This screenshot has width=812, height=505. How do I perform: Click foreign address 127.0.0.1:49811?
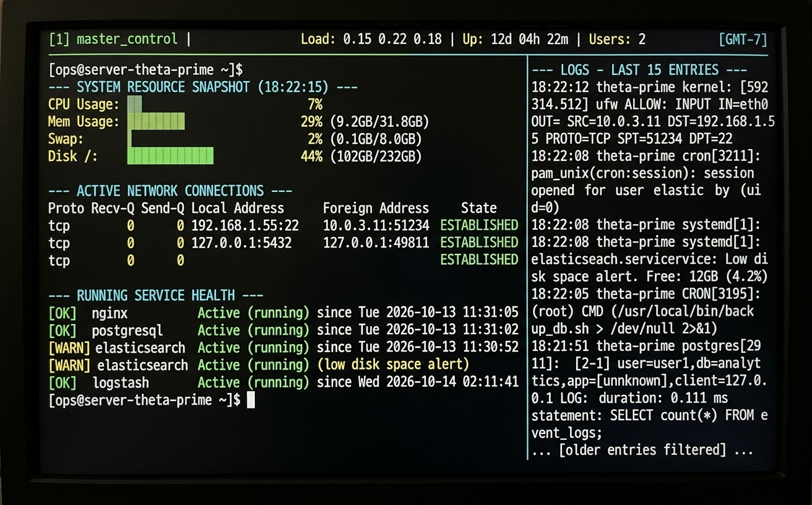(376, 243)
